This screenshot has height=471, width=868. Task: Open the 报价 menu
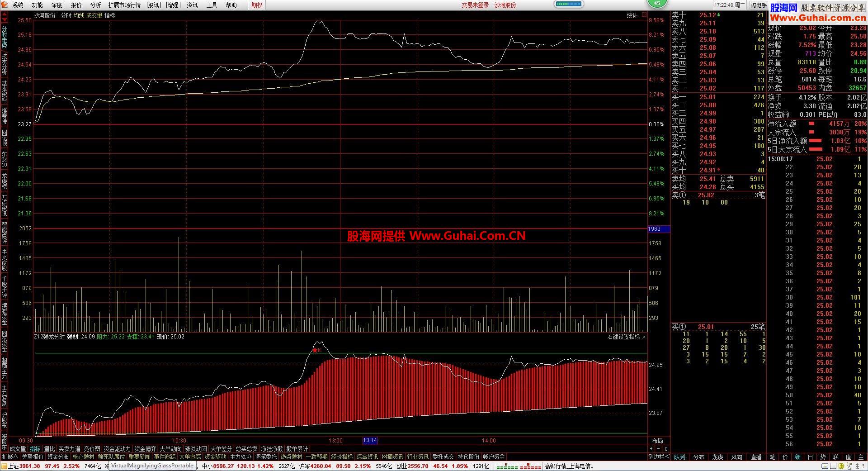click(76, 5)
